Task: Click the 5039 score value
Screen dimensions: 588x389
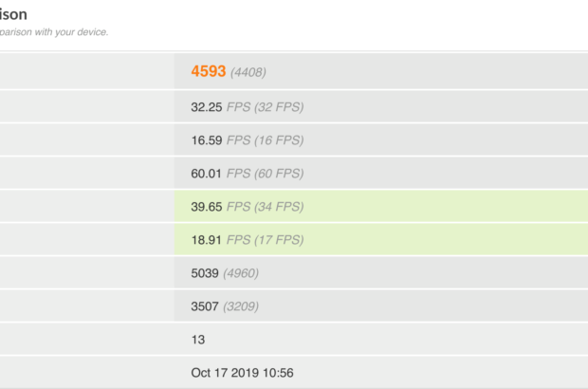Action: click(x=205, y=272)
